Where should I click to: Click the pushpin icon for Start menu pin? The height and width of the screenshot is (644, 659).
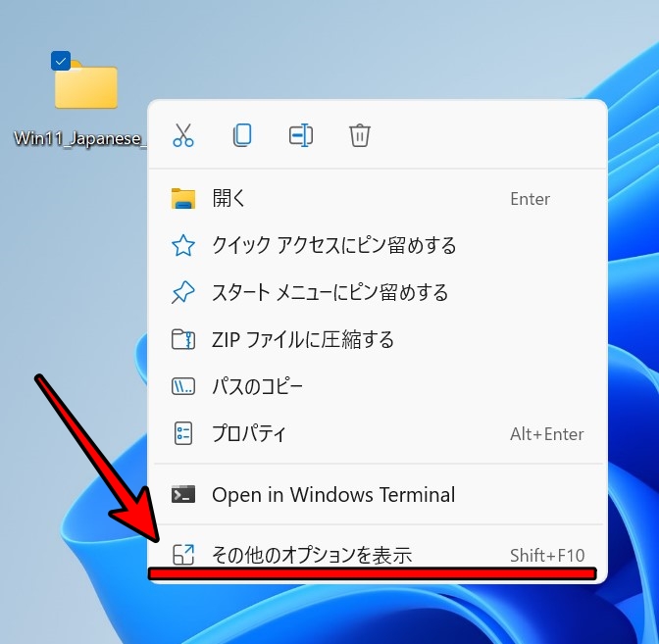[x=183, y=293]
